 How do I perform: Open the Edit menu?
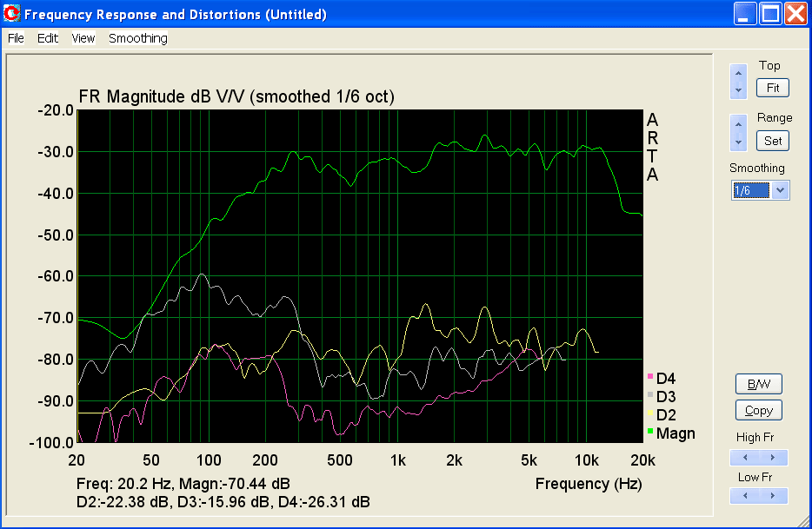tap(48, 38)
